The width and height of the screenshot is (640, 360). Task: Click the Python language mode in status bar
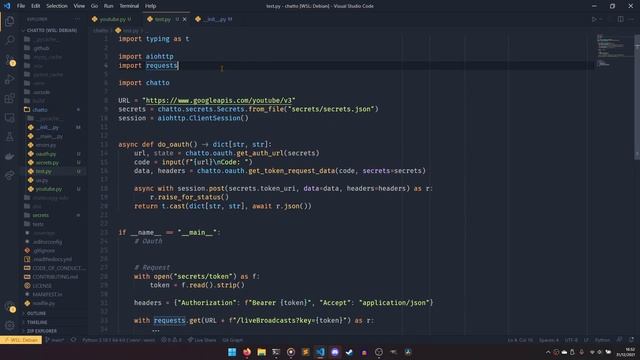coord(602,340)
